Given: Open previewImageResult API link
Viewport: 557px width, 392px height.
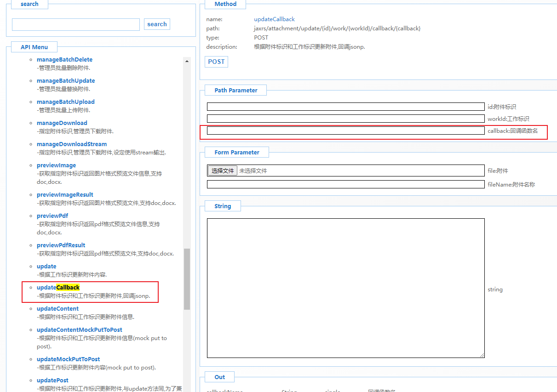Looking at the screenshot, I should [x=65, y=195].
